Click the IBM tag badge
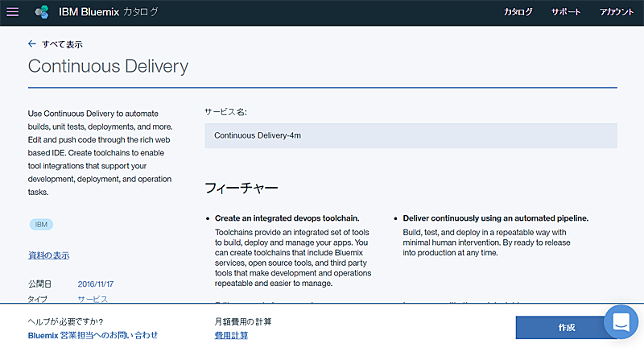 41,224
